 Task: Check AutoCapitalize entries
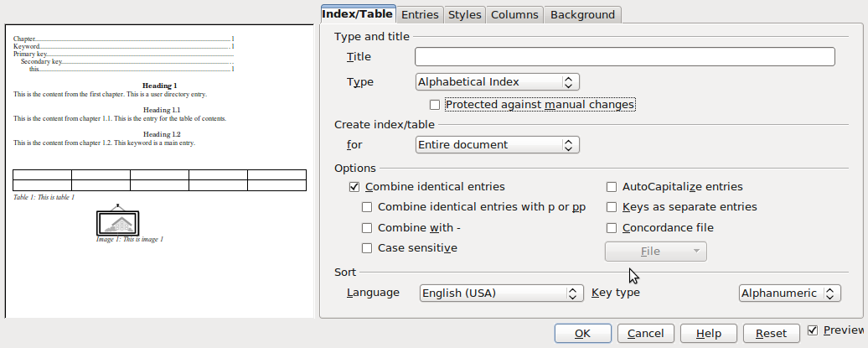pos(612,187)
